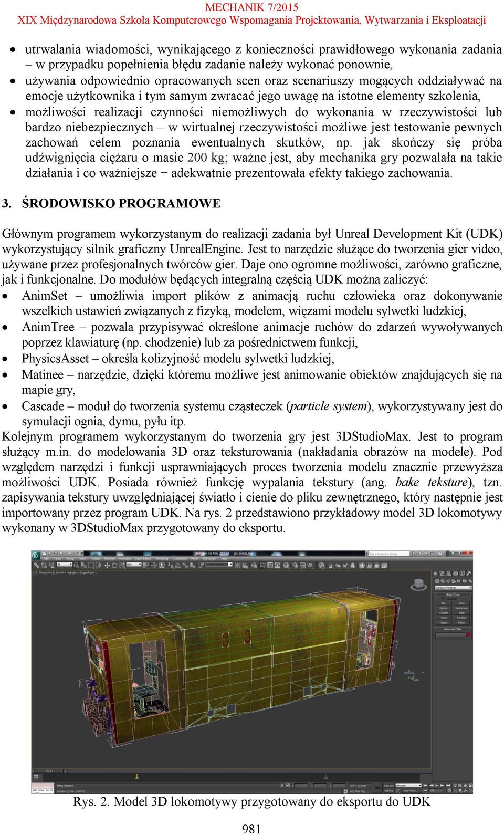
Task: Open the Selected key filter dropdown
Action: pos(408,785)
